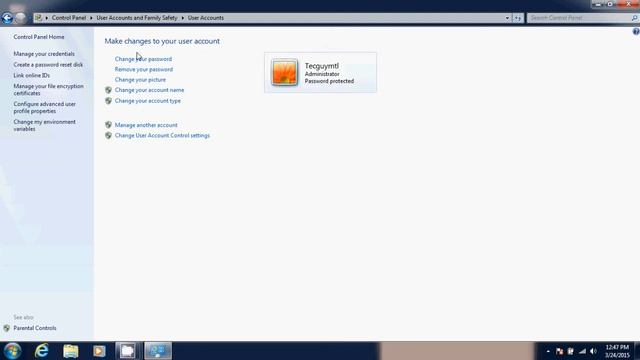Click Change your account name
The width and height of the screenshot is (640, 360).
pyautogui.click(x=149, y=90)
